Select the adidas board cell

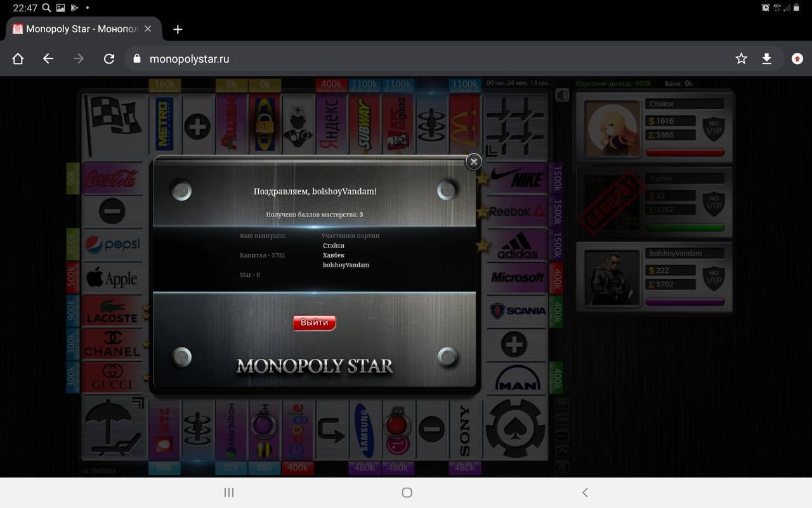pyautogui.click(x=516, y=245)
